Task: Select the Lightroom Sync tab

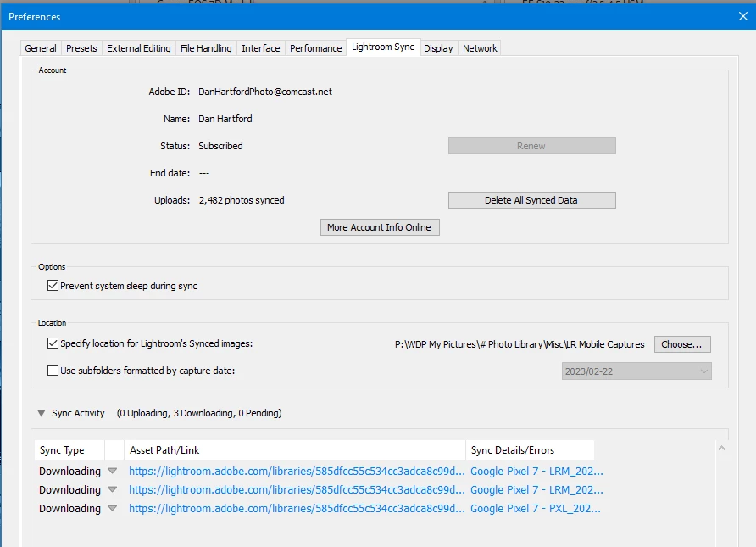Action: point(383,47)
